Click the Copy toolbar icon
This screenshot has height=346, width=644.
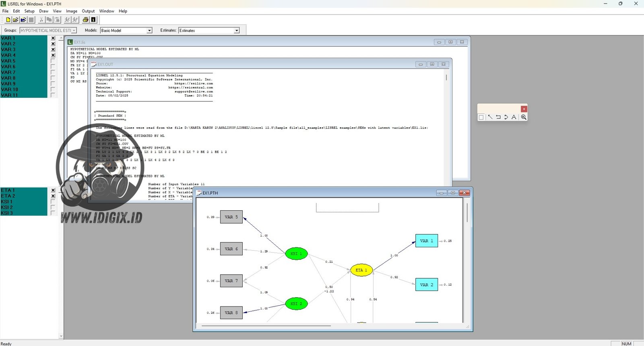49,20
